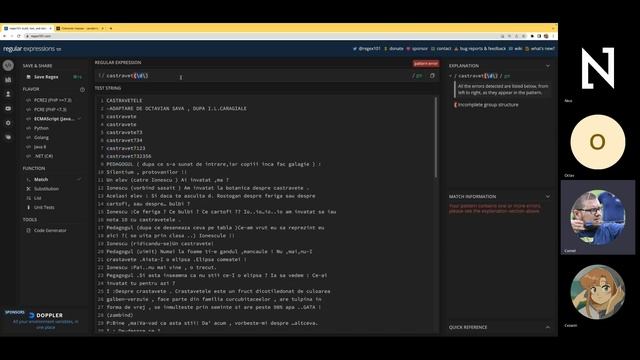
Task: Click the 'CASTRAVETELE' line in test string
Action: (x=124, y=100)
